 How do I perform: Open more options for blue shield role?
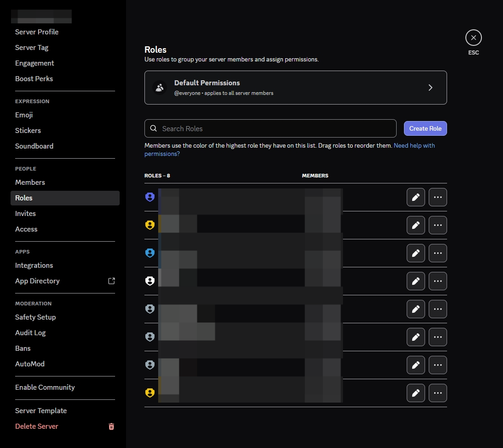pyautogui.click(x=438, y=253)
